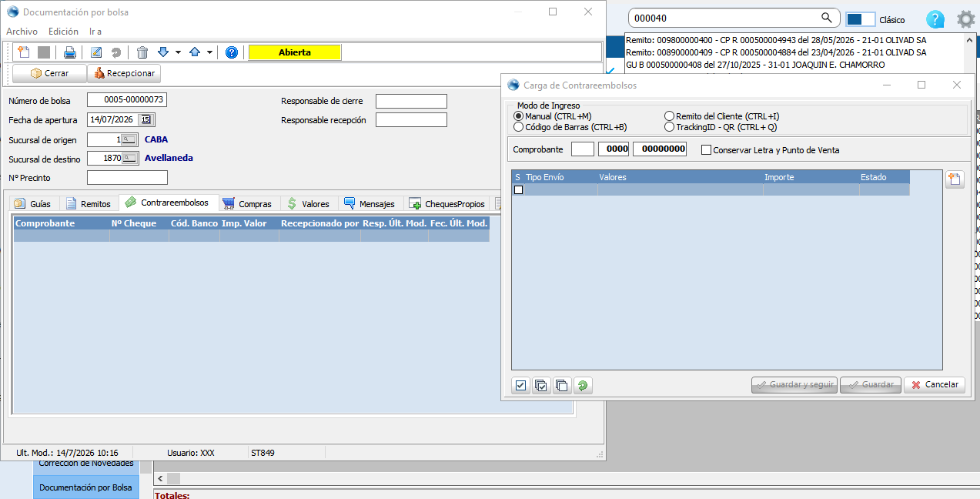The width and height of the screenshot is (980, 499).
Task: Click the Responsable de cierre field
Action: click(x=411, y=101)
